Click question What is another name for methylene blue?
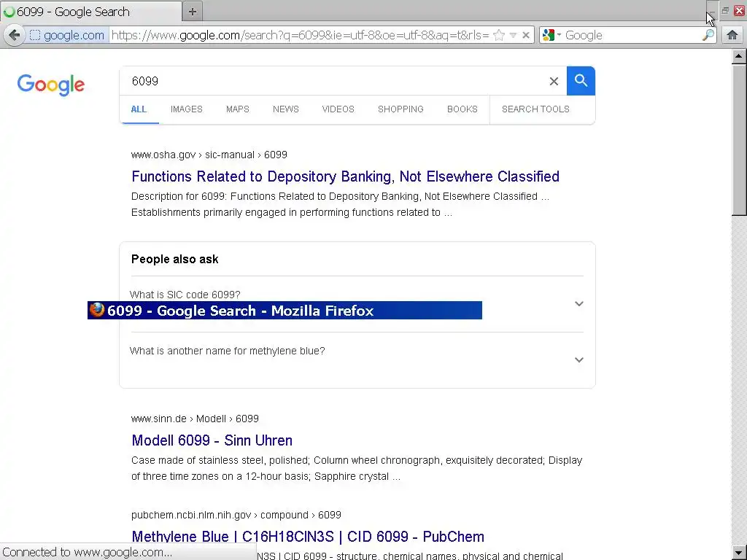 [x=228, y=351]
